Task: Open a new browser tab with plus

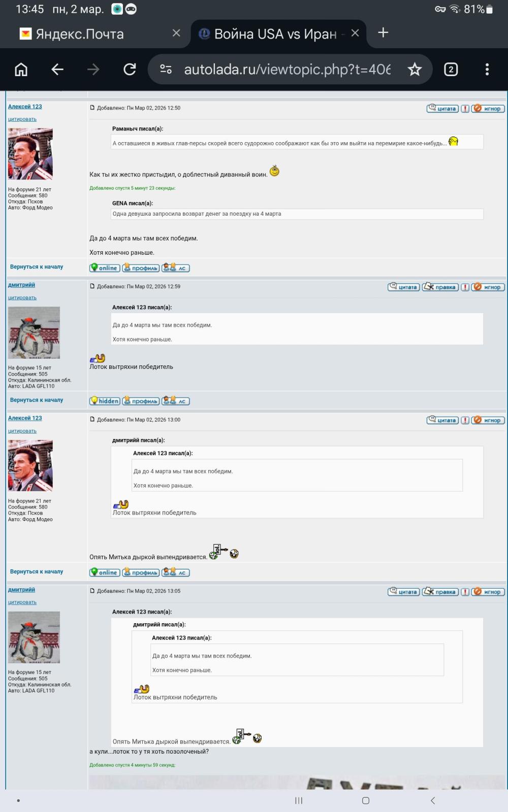Action: [383, 33]
